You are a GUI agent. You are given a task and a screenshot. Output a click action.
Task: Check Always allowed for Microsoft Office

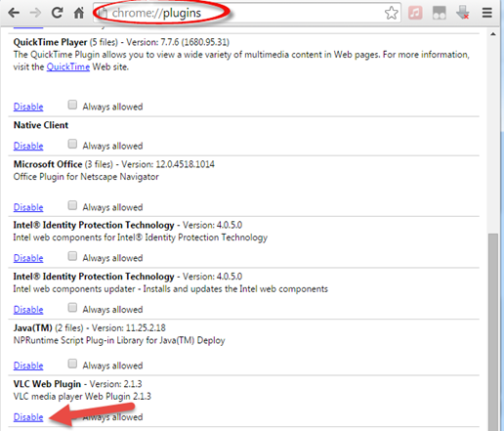[72, 205]
